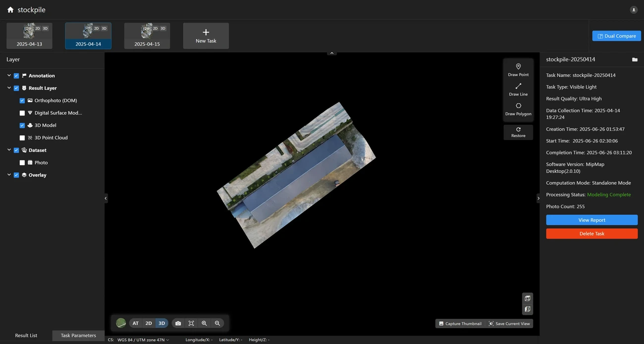Open the task folder icon
Viewport: 644px width, 344px height.
pos(635,59)
